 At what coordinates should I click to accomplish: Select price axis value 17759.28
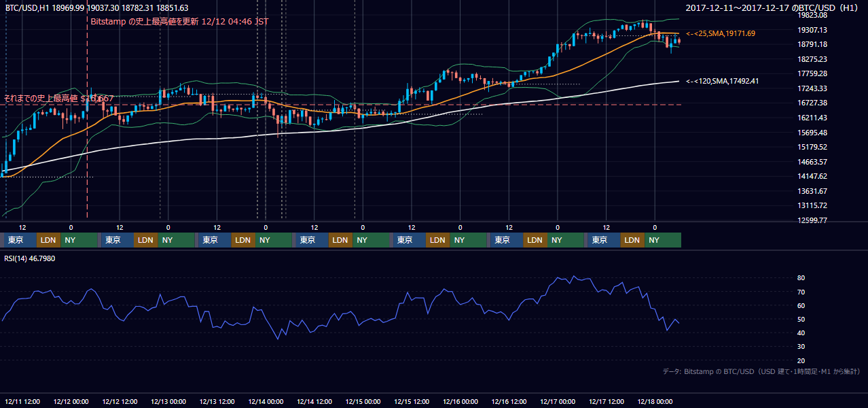[x=812, y=74]
